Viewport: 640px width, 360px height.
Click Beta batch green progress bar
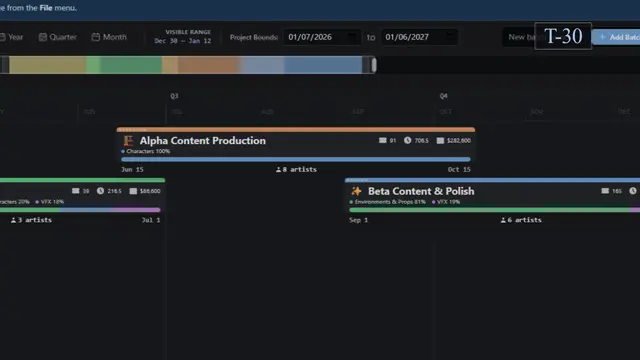490,210
